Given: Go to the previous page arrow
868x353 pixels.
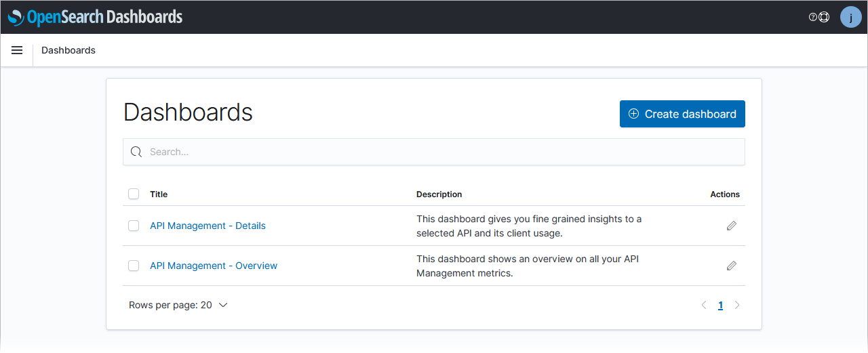Looking at the screenshot, I should pyautogui.click(x=704, y=306).
